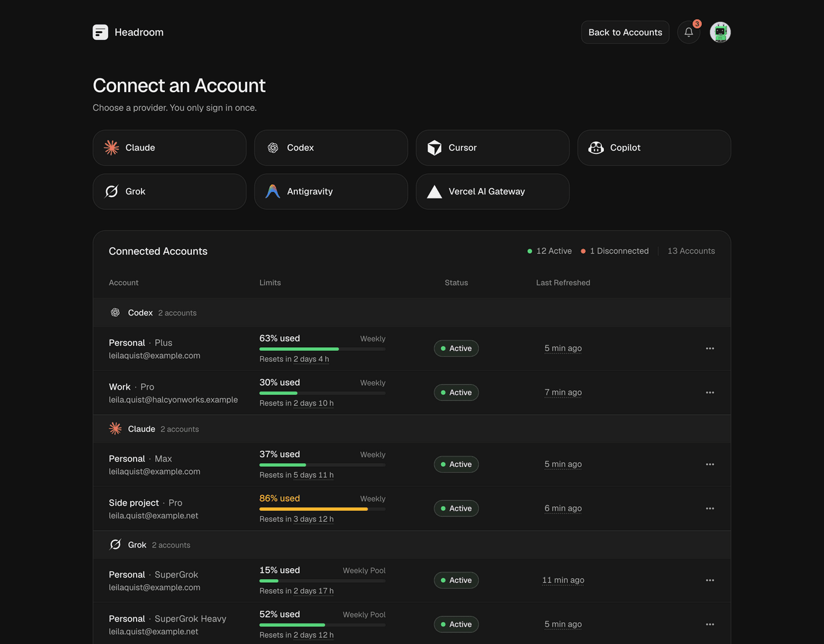Click Claude group header icon
Image resolution: width=824 pixels, height=644 pixels.
pyautogui.click(x=115, y=429)
